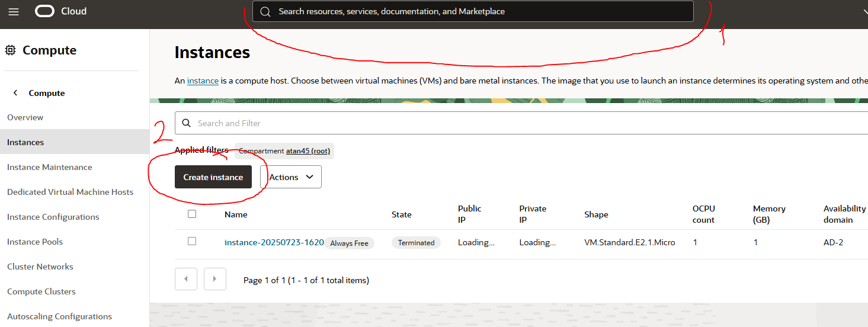The width and height of the screenshot is (868, 327).
Task: Click the Memory (GB) column header
Action: 769,214
